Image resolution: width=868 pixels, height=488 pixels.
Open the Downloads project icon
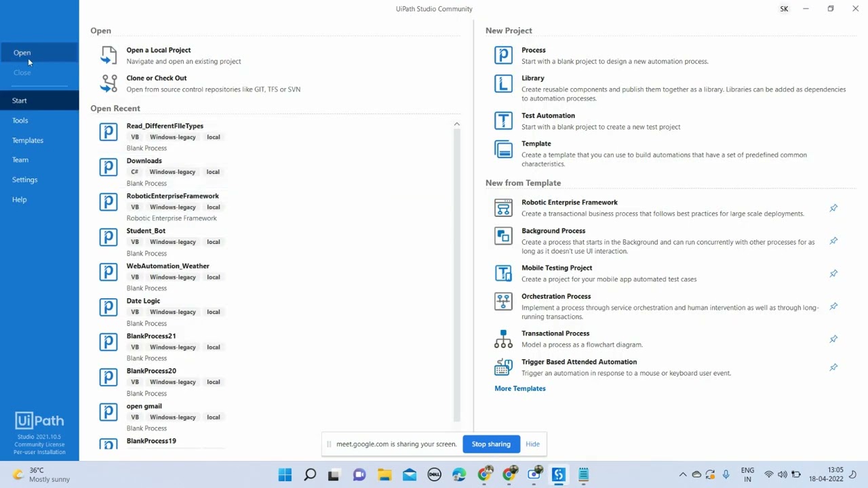[108, 167]
